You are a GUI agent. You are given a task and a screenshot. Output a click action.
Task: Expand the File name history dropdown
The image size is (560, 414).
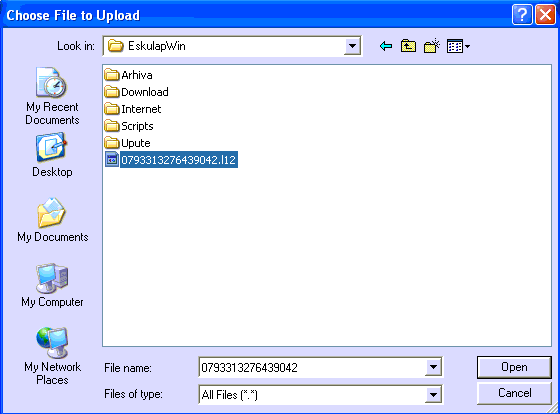coord(433,367)
